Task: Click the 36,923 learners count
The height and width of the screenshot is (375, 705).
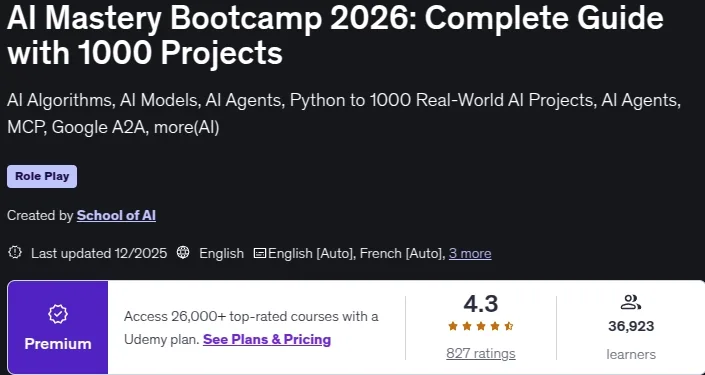Action: tap(631, 326)
